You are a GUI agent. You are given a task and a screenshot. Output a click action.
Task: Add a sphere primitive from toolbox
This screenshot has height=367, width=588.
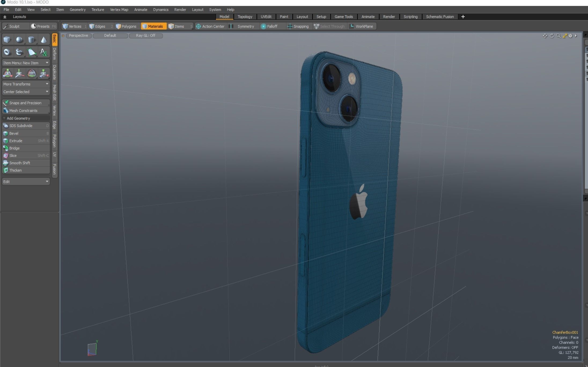pos(19,40)
